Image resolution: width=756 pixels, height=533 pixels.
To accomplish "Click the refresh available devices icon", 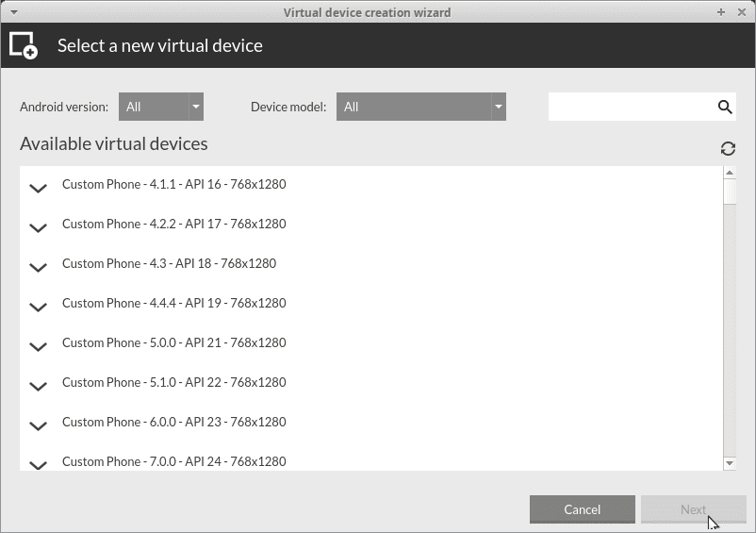I will point(728,148).
